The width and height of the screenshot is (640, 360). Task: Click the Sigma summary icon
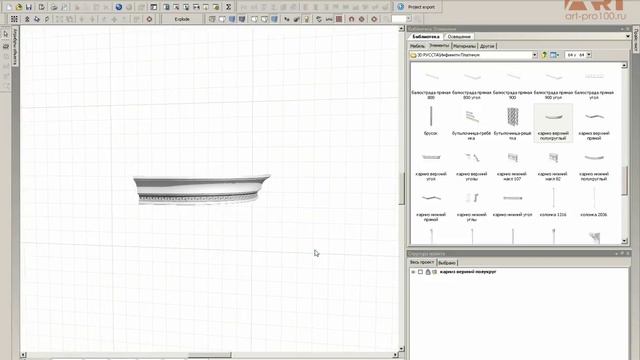click(x=229, y=7)
